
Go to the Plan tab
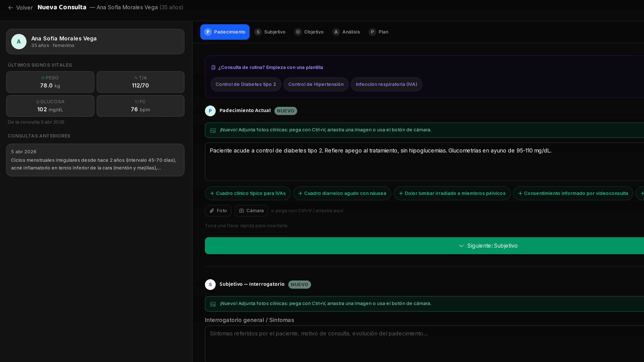[378, 32]
